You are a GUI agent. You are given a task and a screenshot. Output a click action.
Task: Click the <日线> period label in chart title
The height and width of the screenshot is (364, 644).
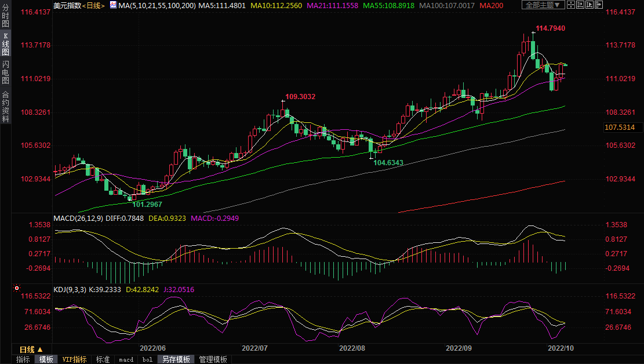(x=93, y=5)
